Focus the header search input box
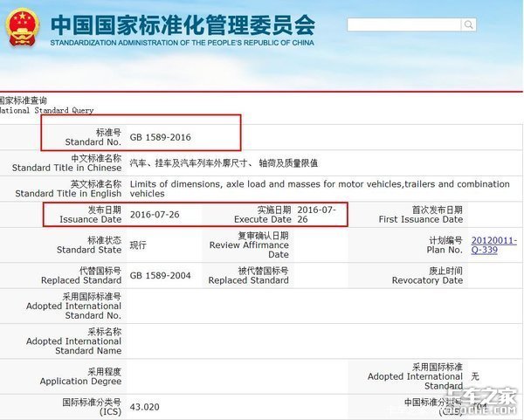This screenshot has width=524, height=420. point(404,24)
